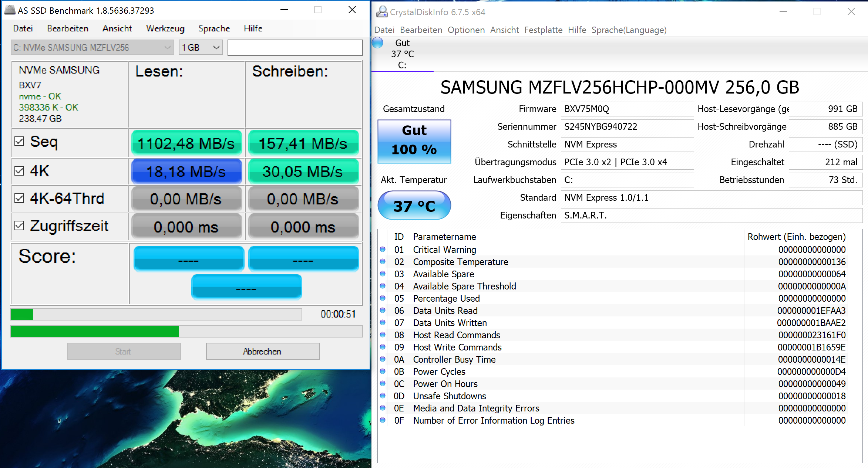Click the status dot beside Available Spare row 03
Screen dimensions: 868x468
point(383,274)
